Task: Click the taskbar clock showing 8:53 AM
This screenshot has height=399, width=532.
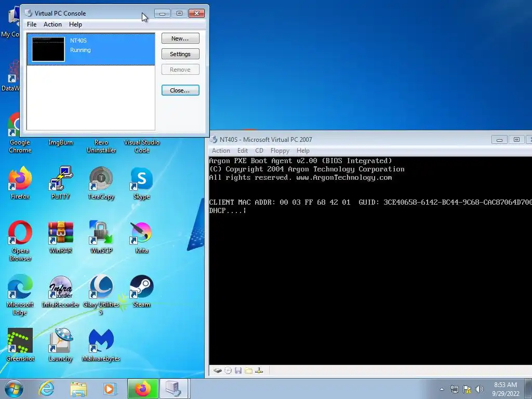Action: click(506, 389)
